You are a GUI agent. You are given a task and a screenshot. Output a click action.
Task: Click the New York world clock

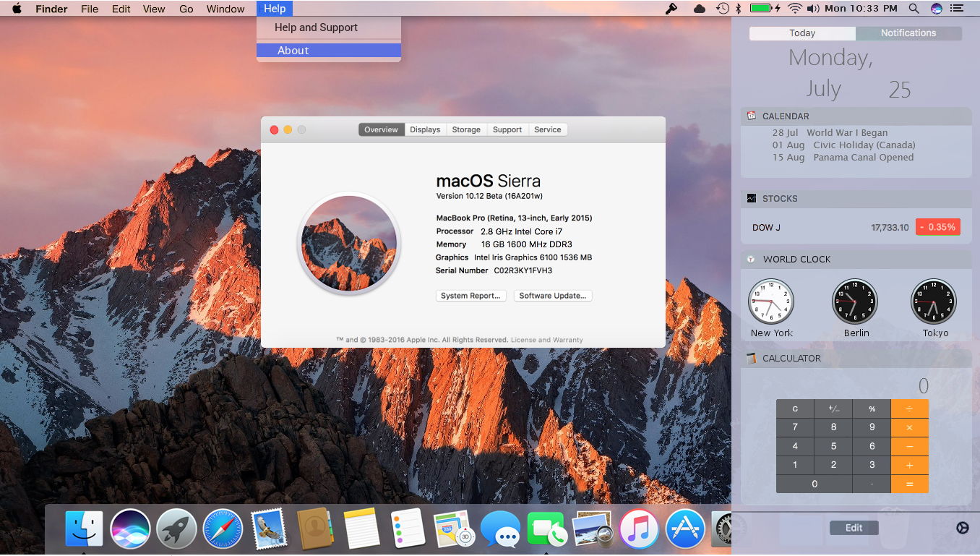coord(771,301)
